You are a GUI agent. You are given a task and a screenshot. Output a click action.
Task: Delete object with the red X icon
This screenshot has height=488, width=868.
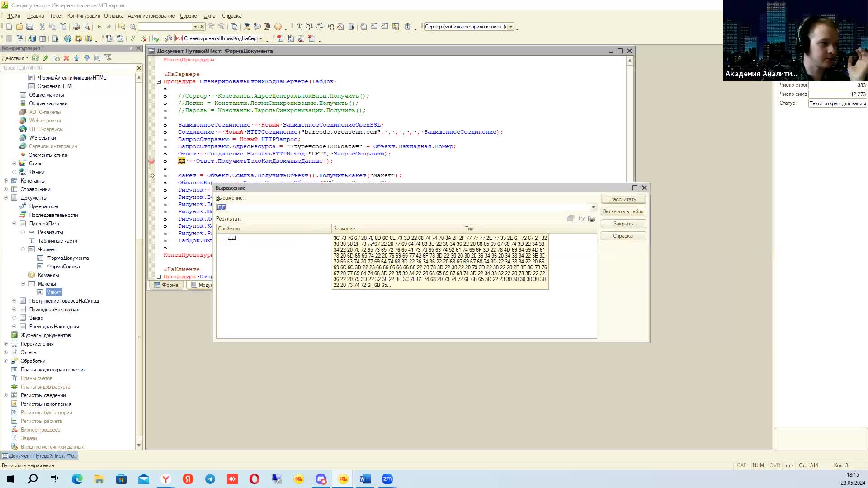coord(66,58)
